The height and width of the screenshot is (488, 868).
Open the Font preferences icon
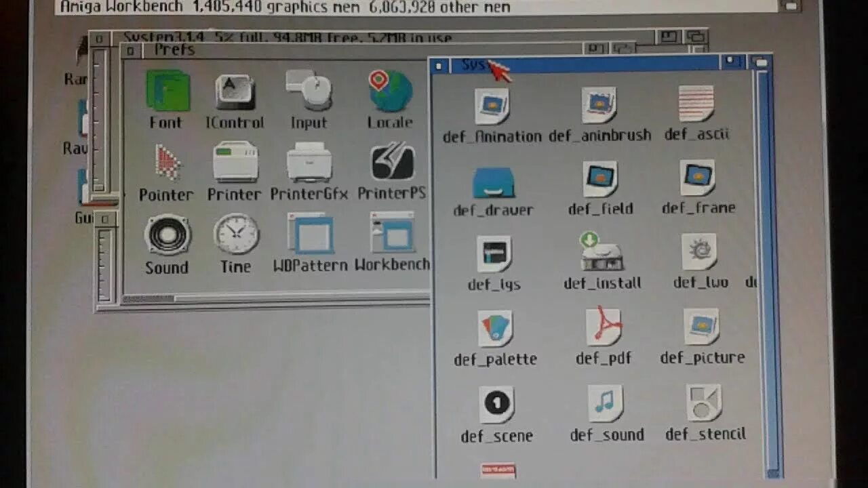tap(167, 91)
